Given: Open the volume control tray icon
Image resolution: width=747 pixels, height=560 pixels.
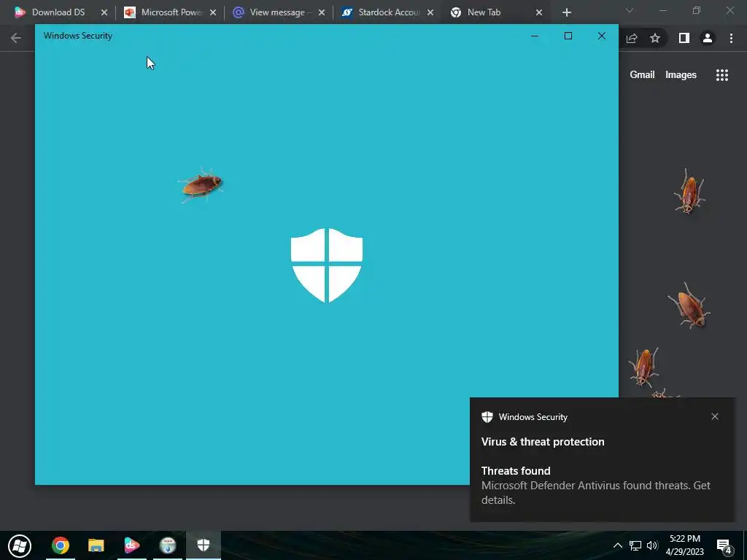Looking at the screenshot, I should point(652,545).
